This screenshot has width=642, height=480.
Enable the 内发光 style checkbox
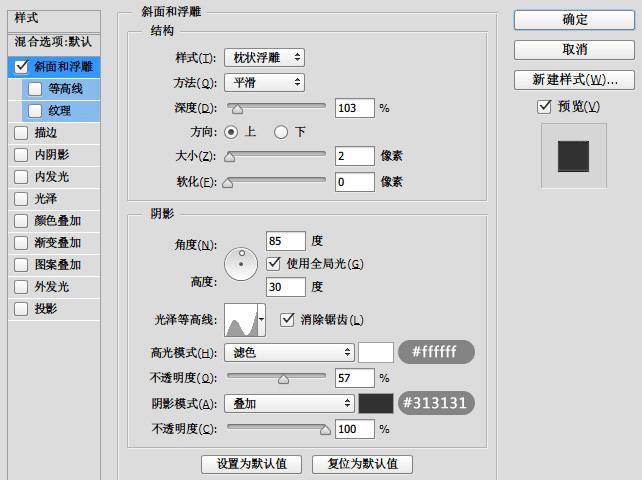coord(21,177)
